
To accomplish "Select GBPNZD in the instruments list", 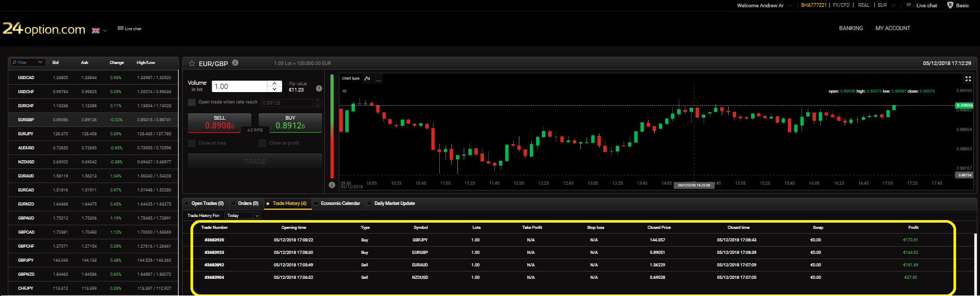I will point(94,274).
